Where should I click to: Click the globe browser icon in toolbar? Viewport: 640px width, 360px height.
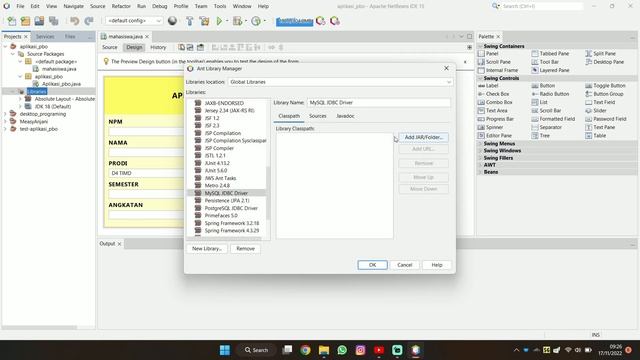coord(172,21)
